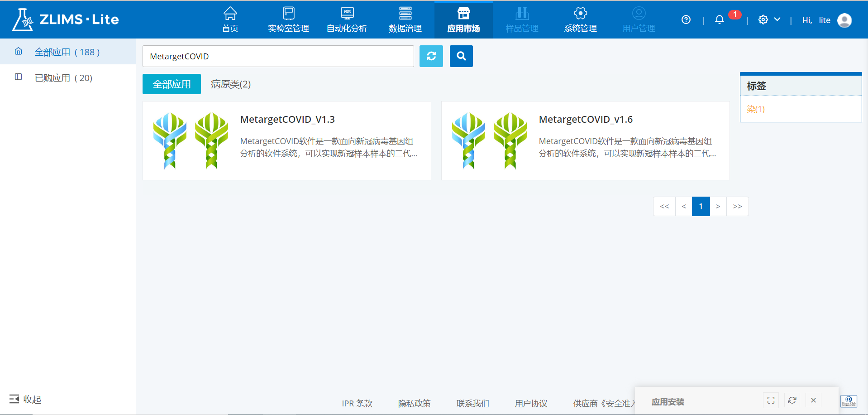Open 用户协议 user agreement link
Image resolution: width=868 pixels, height=415 pixels.
tap(531, 403)
